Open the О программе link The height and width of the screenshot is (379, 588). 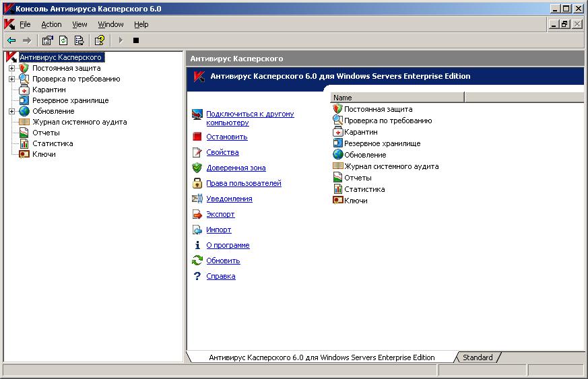[228, 245]
